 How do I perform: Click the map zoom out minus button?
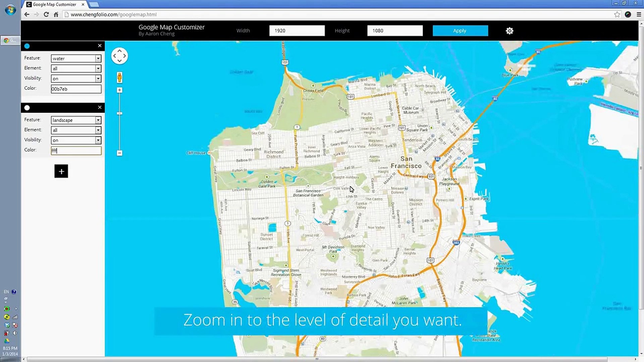pyautogui.click(x=119, y=153)
